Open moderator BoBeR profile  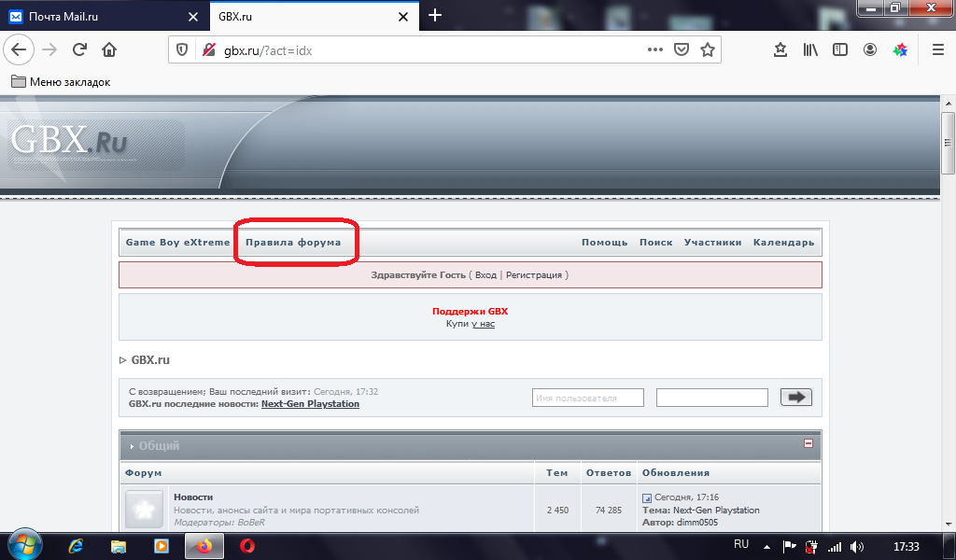[x=251, y=523]
